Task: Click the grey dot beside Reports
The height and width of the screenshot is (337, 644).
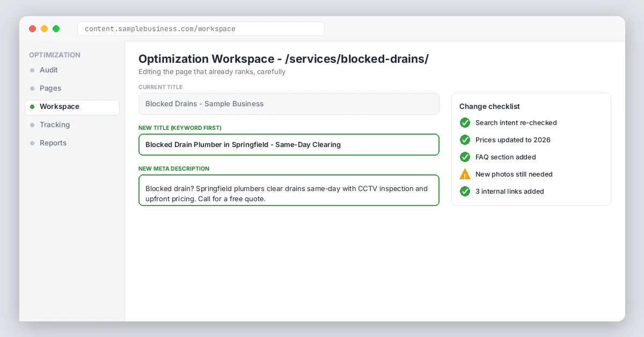Action: click(x=32, y=143)
